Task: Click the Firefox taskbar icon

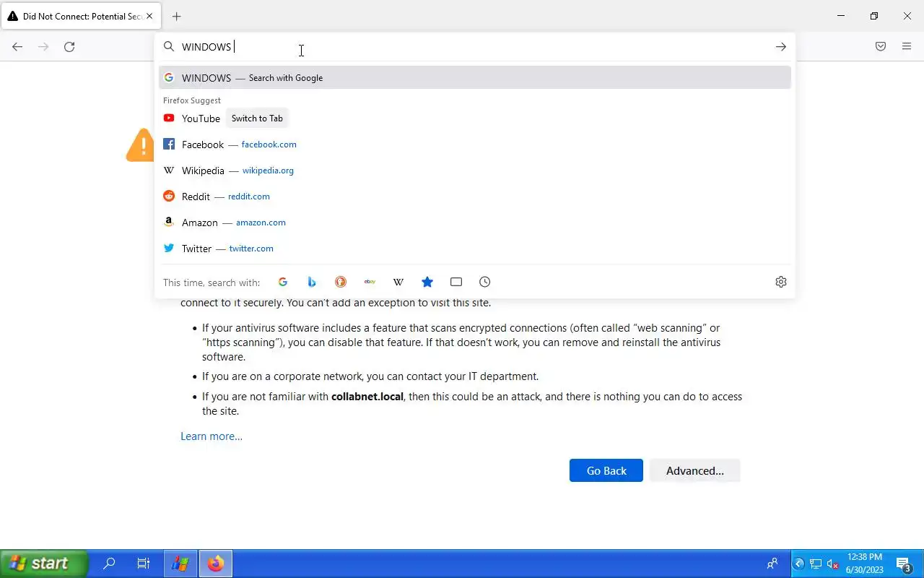Action: pyautogui.click(x=215, y=564)
